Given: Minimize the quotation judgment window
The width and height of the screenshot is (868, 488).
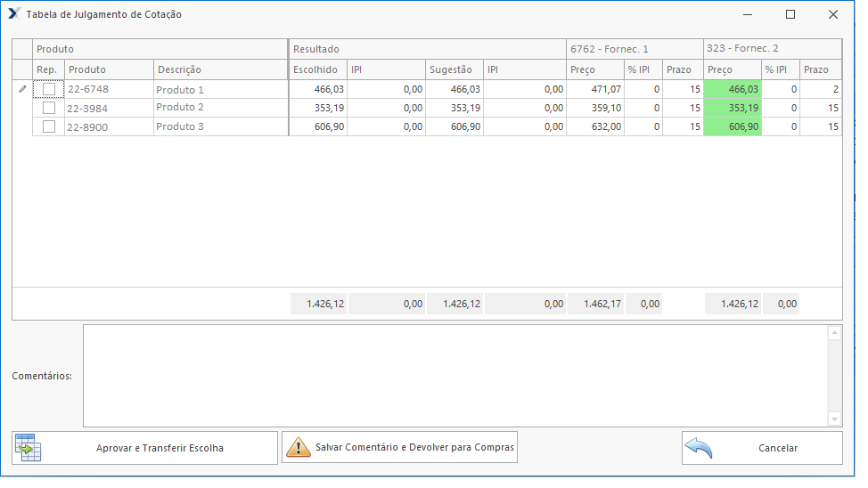Looking at the screenshot, I should 747,14.
